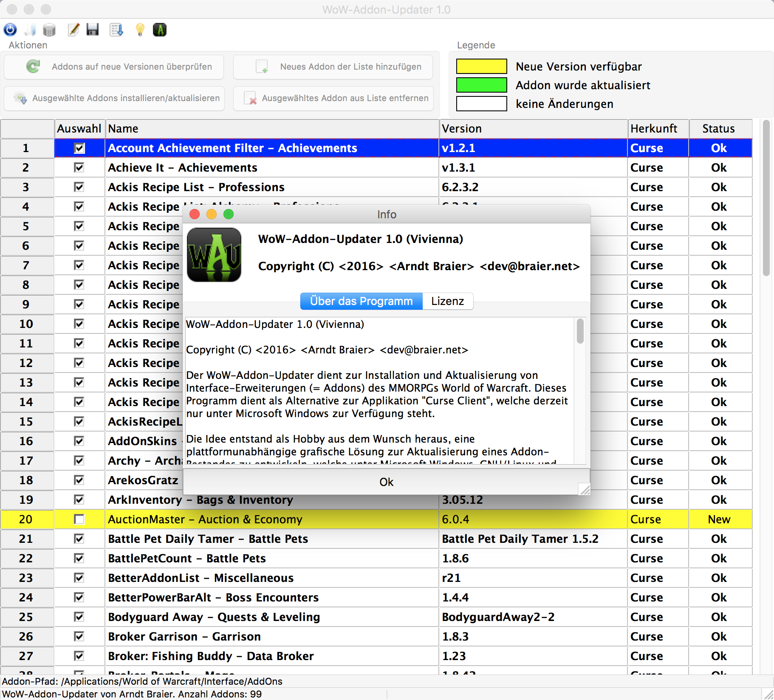Image resolution: width=774 pixels, height=700 pixels.
Task: Check the AuctionMaster row checkbox
Action: 79,519
